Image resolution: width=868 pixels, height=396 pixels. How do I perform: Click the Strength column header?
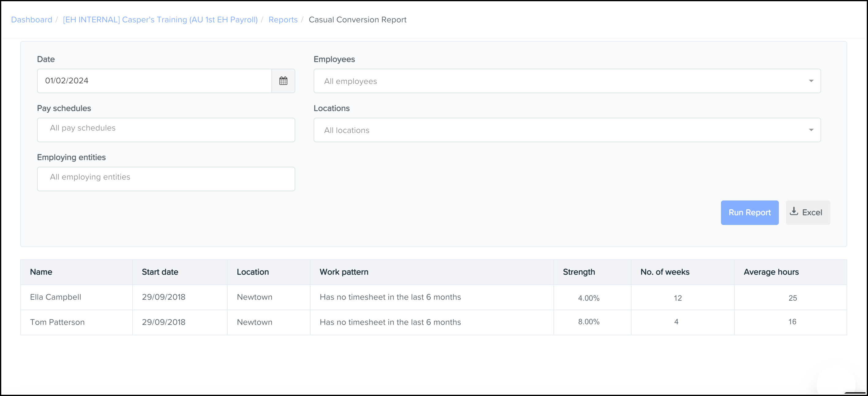point(579,272)
